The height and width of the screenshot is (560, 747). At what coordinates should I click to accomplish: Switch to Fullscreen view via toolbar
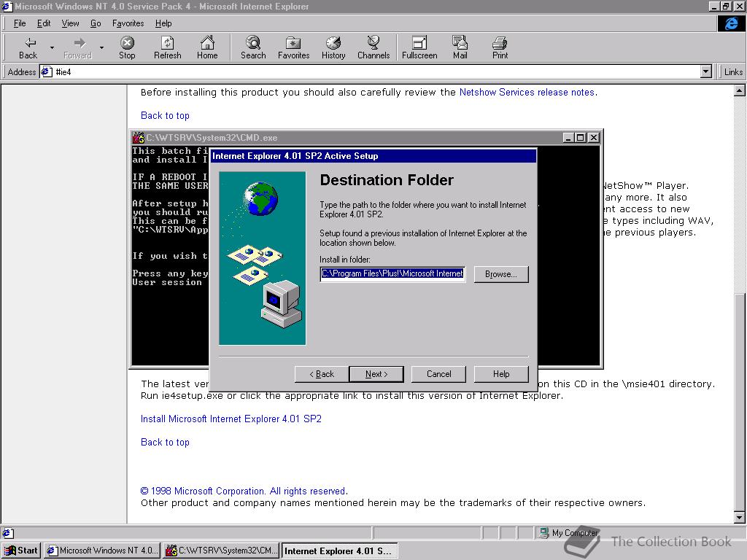(419, 47)
